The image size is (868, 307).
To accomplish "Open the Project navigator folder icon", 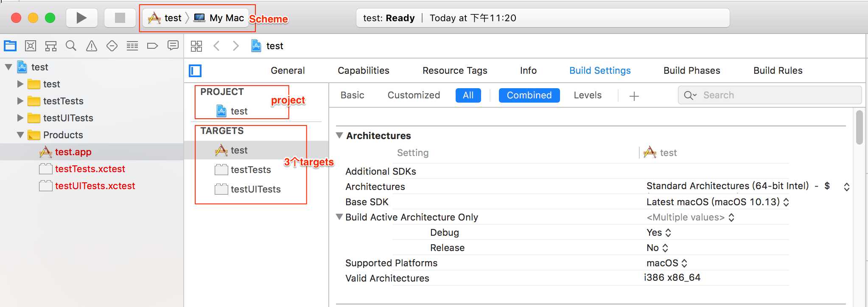I will pos(10,46).
